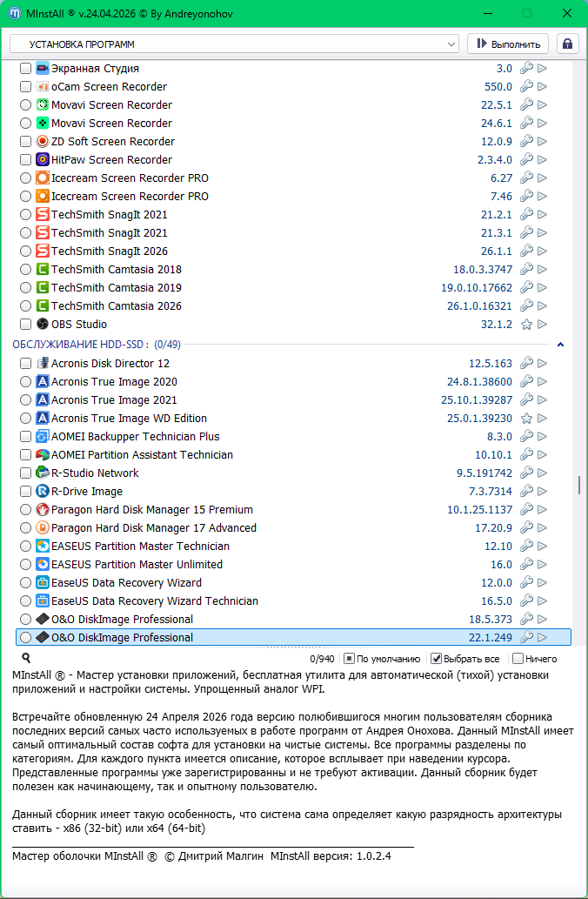This screenshot has width=588, height=899.
Task: Click the star icon for Acronis True Image WD Edition
Action: [x=526, y=419]
